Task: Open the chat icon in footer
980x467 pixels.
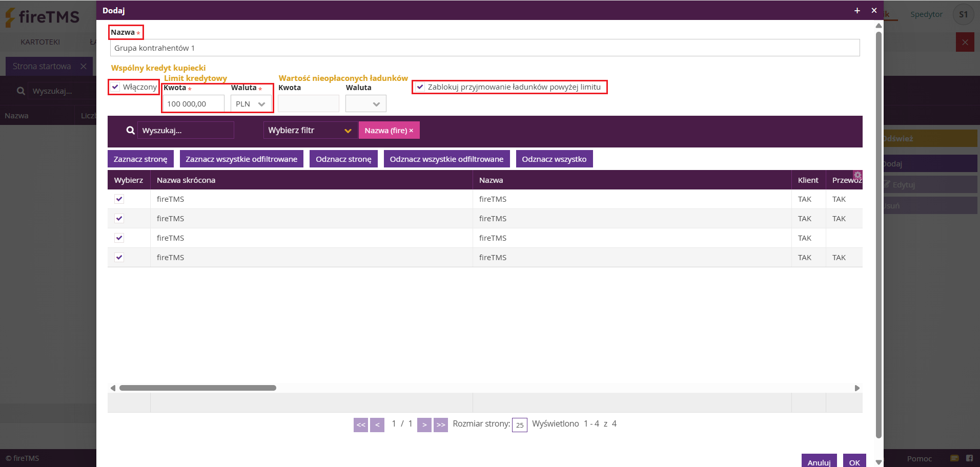Action: click(954, 458)
